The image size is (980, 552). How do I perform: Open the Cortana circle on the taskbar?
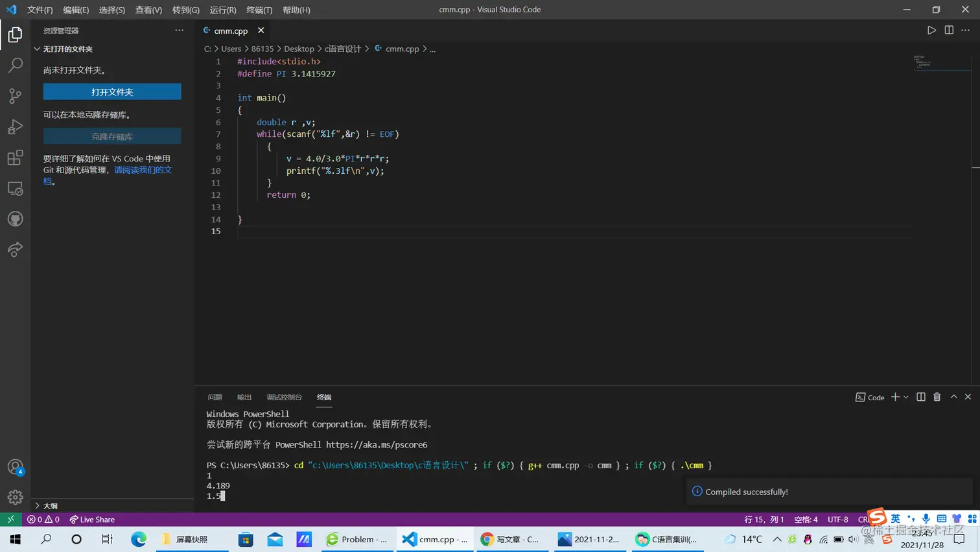coord(76,539)
